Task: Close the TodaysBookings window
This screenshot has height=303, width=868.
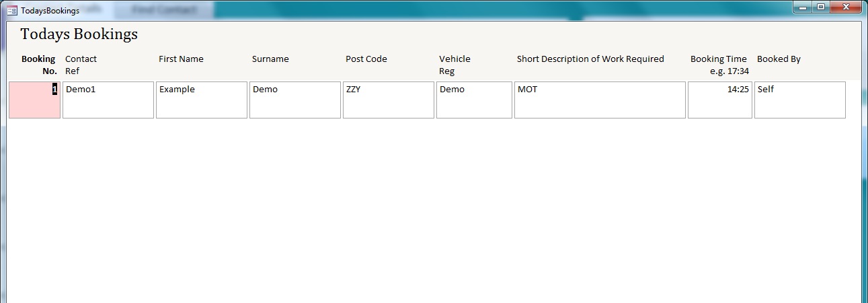Action: [x=846, y=7]
